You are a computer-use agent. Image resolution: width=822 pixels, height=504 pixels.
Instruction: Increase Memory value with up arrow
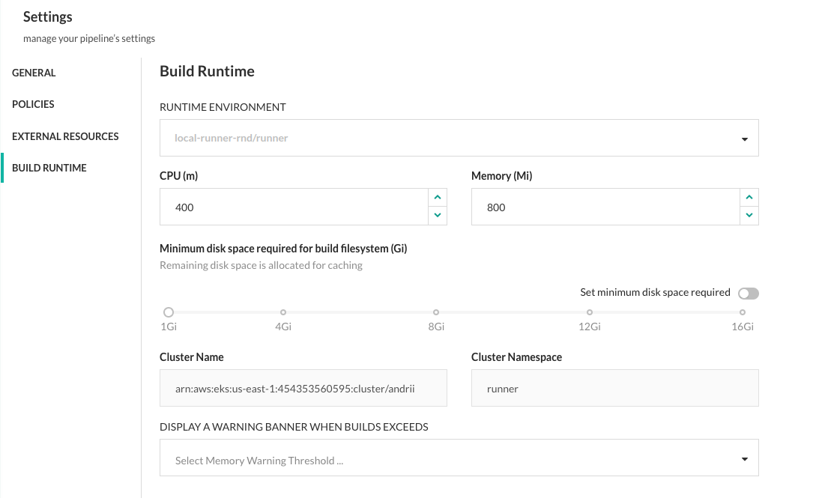[x=749, y=198]
